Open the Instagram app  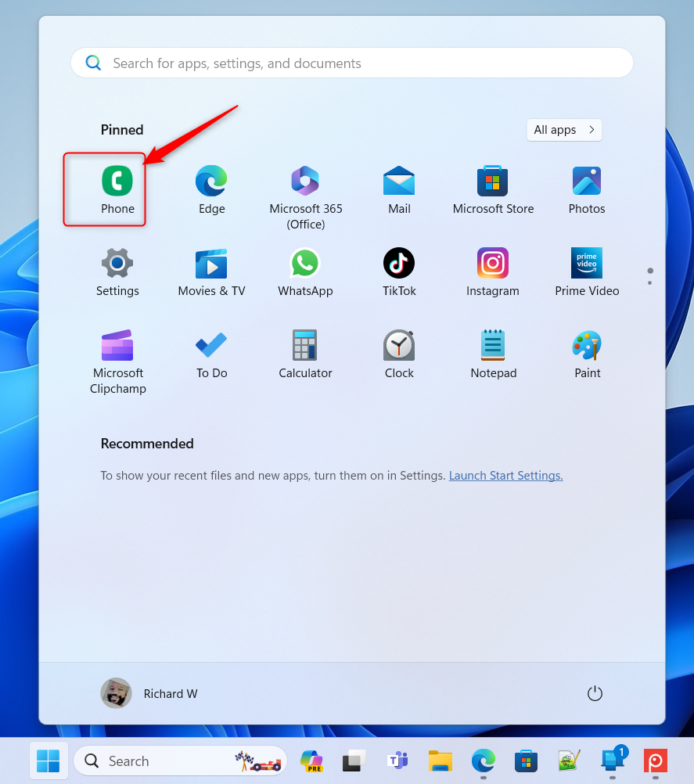pos(493,272)
